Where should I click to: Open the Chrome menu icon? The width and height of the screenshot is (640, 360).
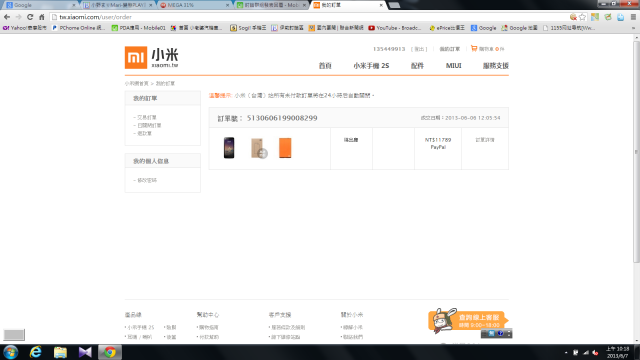(633, 17)
